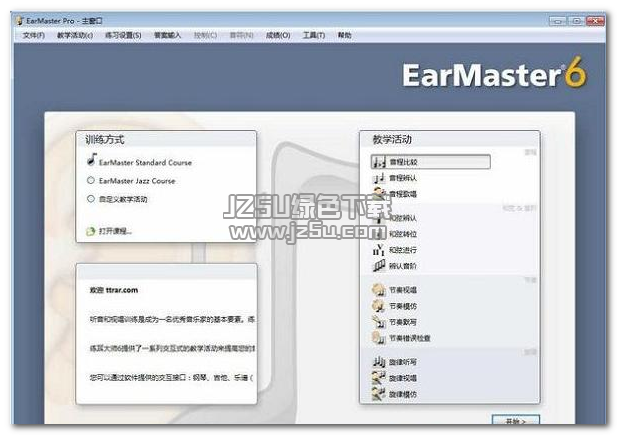Click the 开始 > start button
The image size is (617, 435).
(x=515, y=420)
